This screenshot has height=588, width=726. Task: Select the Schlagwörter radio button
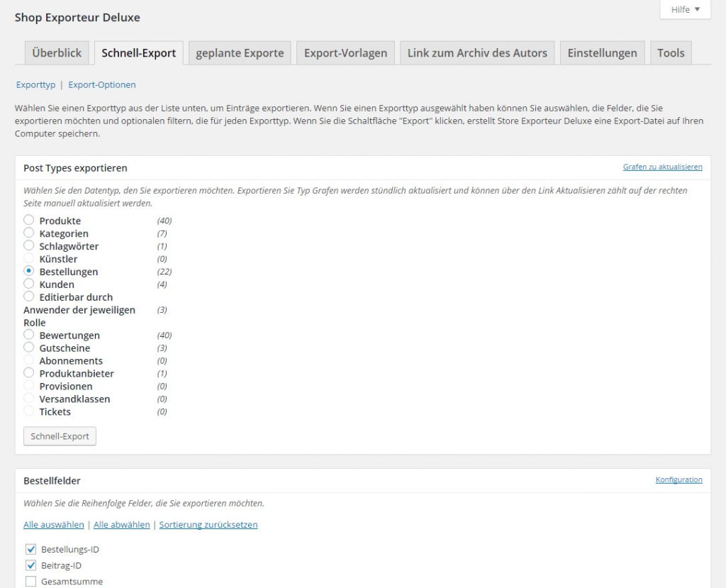click(28, 245)
